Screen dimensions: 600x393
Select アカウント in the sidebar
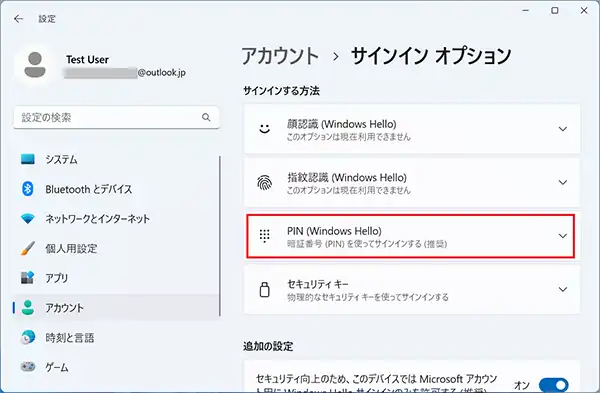click(x=116, y=308)
